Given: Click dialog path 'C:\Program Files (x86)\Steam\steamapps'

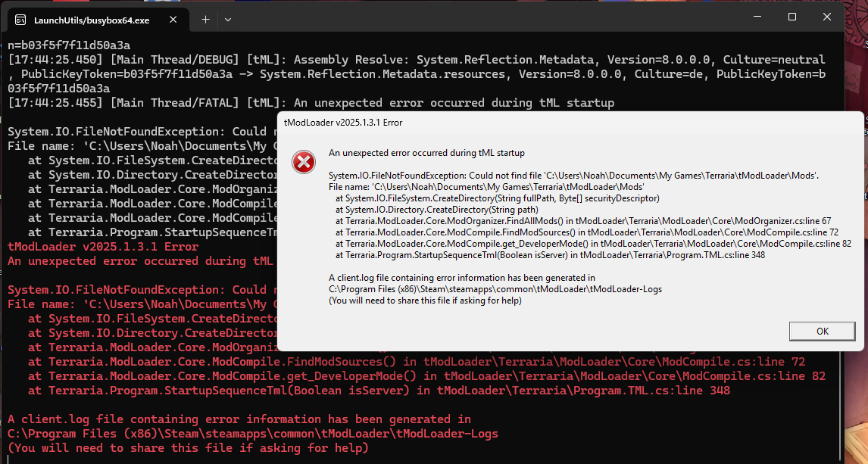Looking at the screenshot, I should tap(495, 289).
